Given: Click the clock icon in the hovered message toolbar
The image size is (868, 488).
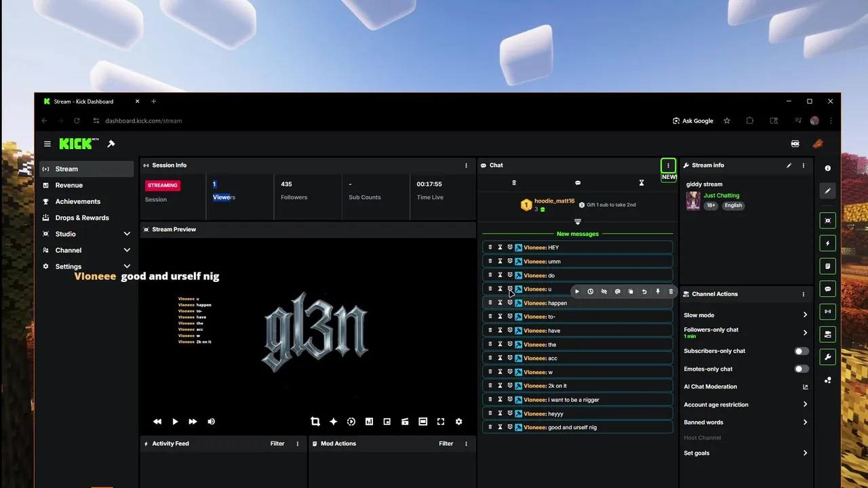Looking at the screenshot, I should pos(591,291).
